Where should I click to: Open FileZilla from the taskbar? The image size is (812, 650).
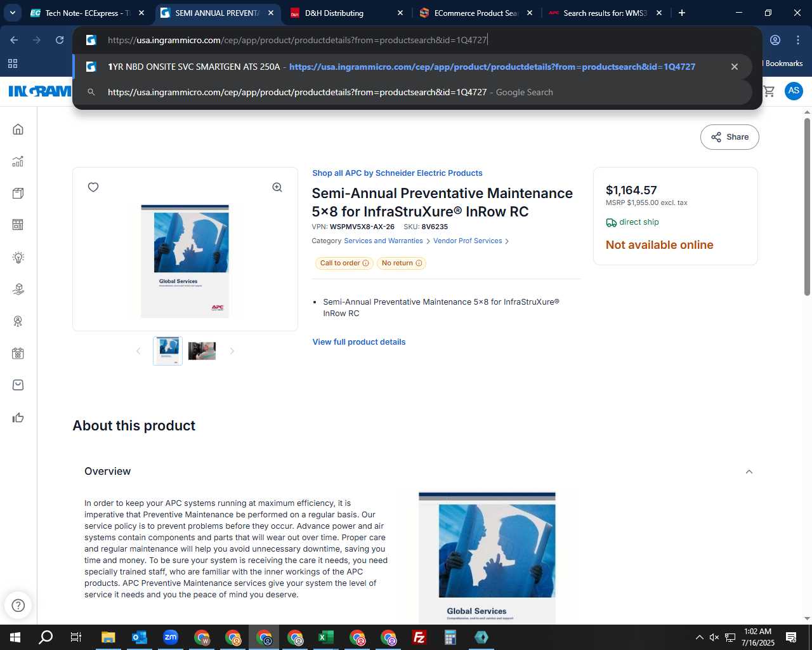pyautogui.click(x=419, y=637)
